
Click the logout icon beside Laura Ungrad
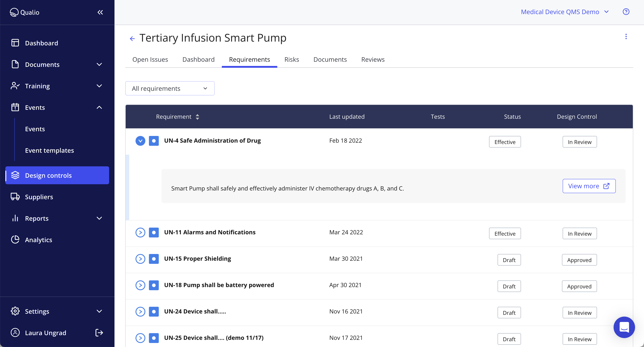[99, 332]
